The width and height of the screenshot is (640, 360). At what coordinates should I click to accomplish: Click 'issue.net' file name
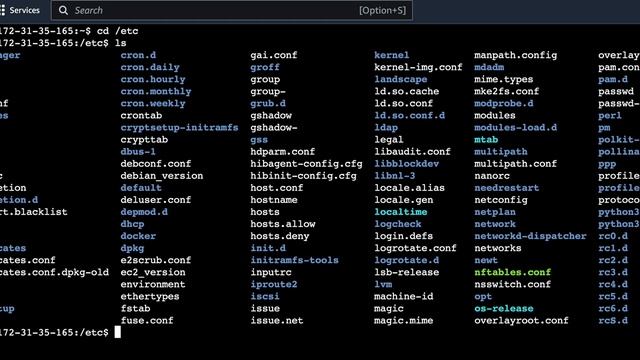[x=277, y=320]
